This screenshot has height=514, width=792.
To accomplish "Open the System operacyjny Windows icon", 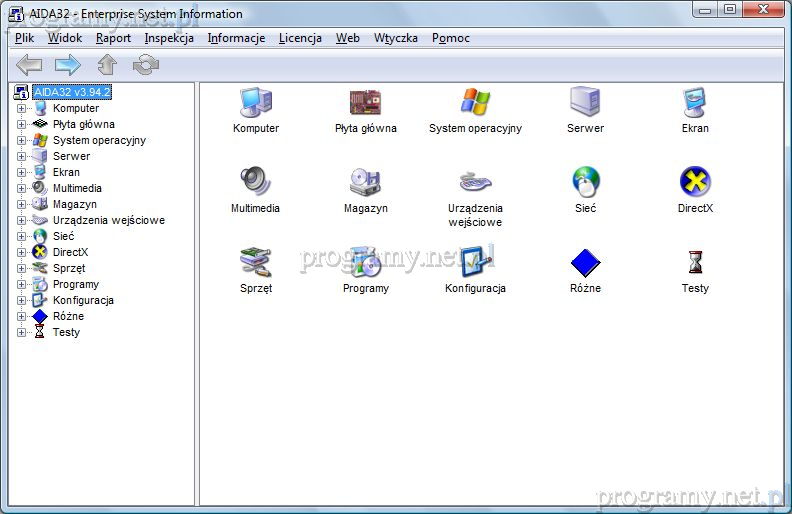I will [x=475, y=103].
